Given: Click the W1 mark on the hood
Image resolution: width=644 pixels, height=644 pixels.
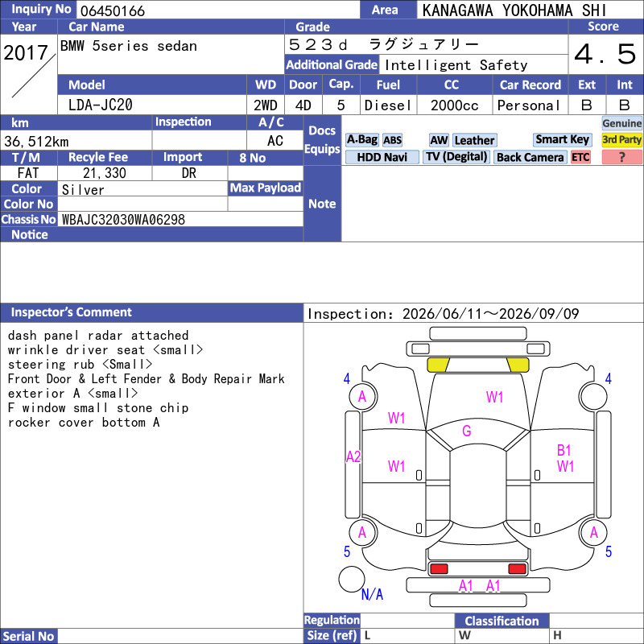Looking at the screenshot, I should point(494,397).
